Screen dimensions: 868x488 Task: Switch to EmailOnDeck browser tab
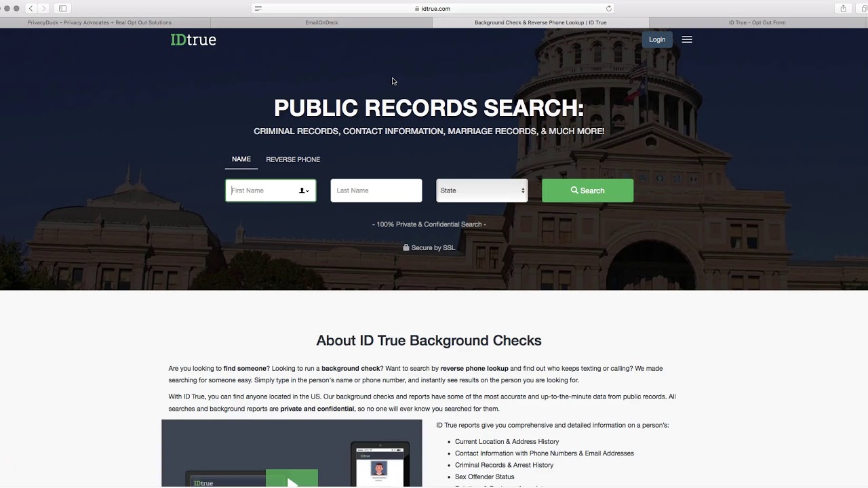click(x=321, y=22)
